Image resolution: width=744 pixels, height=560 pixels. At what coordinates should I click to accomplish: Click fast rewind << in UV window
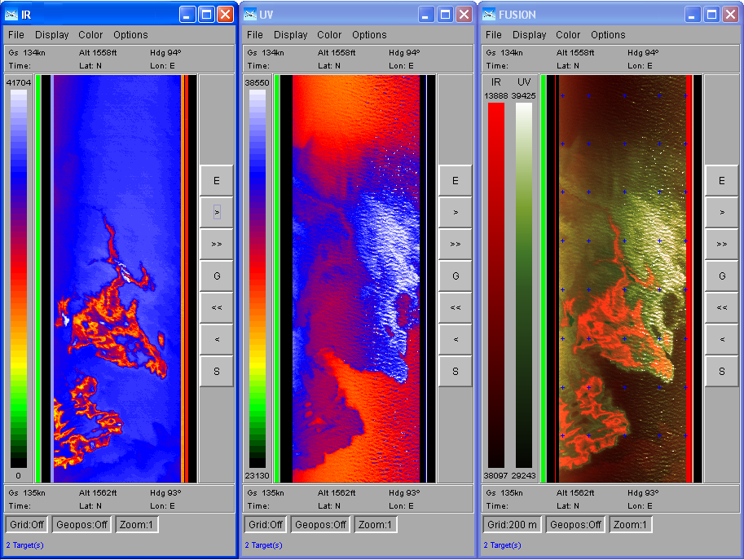click(x=455, y=307)
